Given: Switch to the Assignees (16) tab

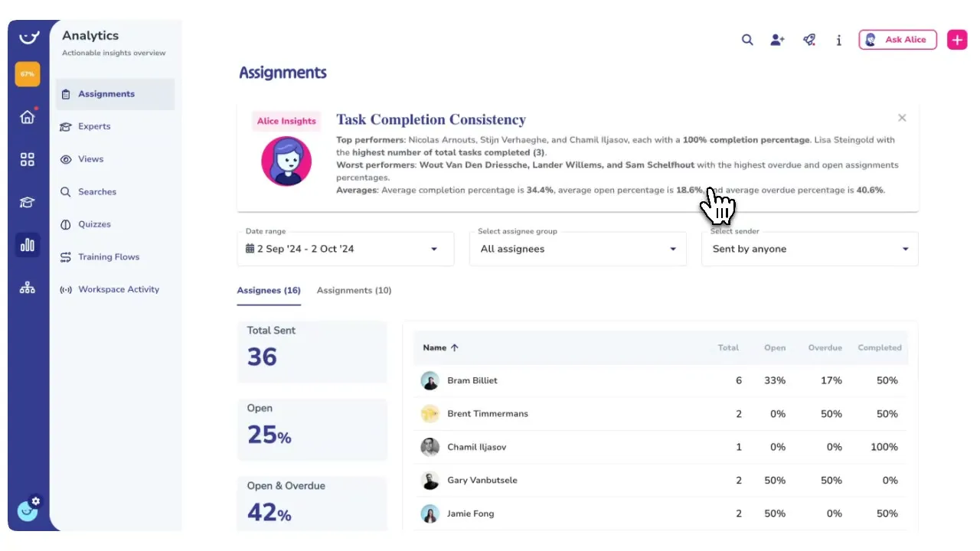Looking at the screenshot, I should [269, 291].
